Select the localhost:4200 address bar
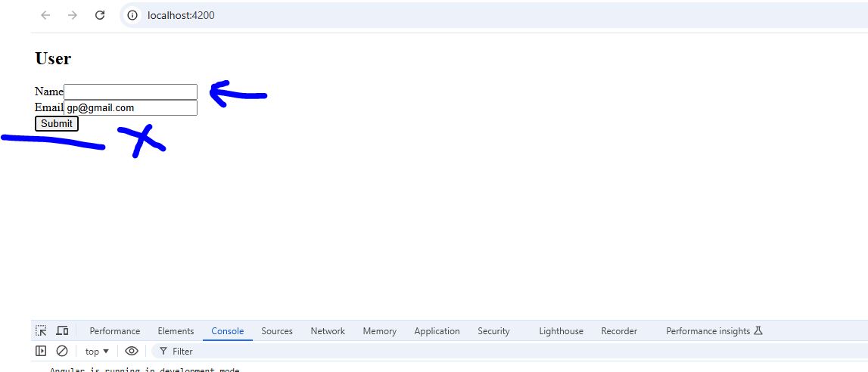Image resolution: width=868 pixels, height=372 pixels. [x=493, y=15]
